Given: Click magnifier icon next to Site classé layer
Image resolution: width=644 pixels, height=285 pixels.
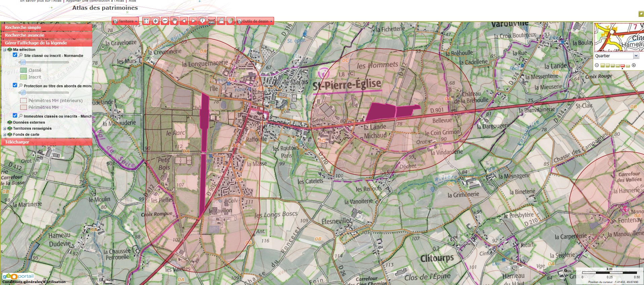Looking at the screenshot, I should pos(21,55).
